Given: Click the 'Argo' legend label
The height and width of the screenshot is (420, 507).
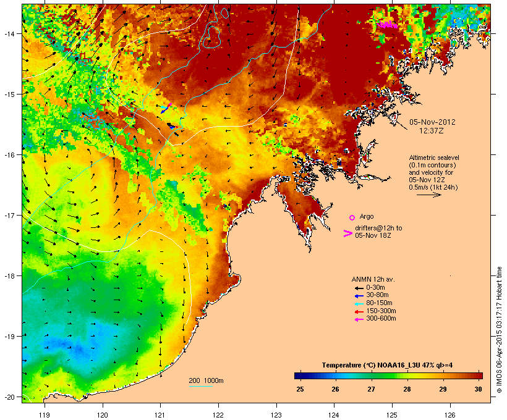Looking at the screenshot, I should tap(367, 216).
